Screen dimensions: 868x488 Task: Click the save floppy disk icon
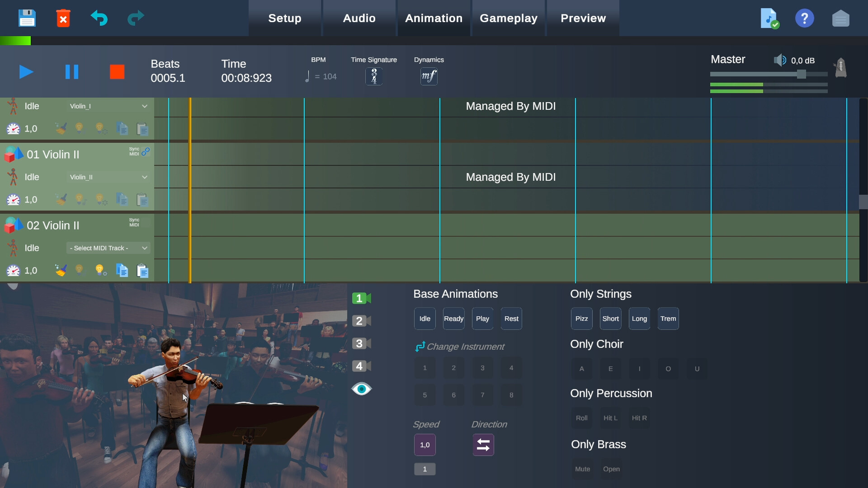pyautogui.click(x=27, y=18)
